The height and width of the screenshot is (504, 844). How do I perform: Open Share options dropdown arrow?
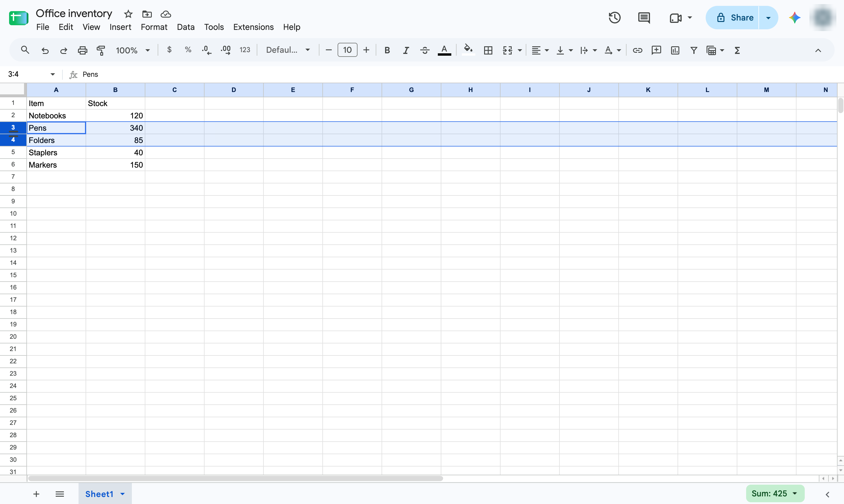pyautogui.click(x=768, y=18)
